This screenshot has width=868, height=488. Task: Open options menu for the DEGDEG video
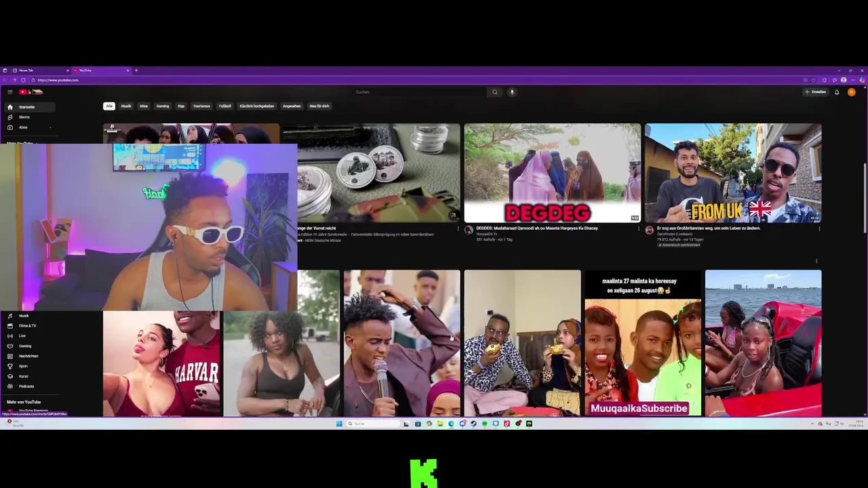pyautogui.click(x=638, y=229)
